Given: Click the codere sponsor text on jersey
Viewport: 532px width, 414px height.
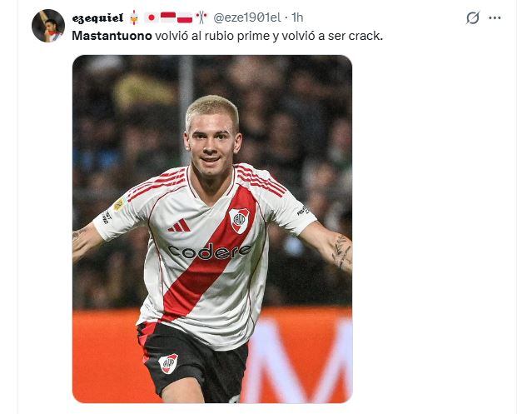Looking at the screenshot, I should pyautogui.click(x=210, y=252).
